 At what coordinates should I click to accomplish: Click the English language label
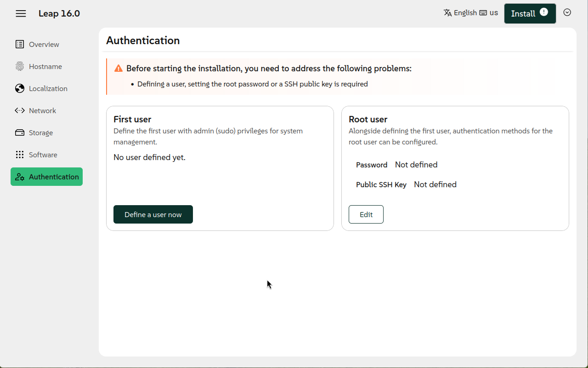[465, 13]
